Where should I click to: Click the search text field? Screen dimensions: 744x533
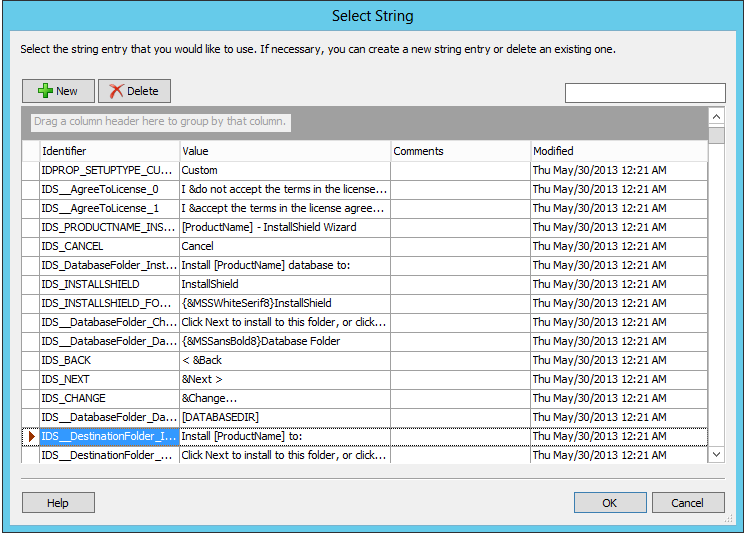click(645, 93)
